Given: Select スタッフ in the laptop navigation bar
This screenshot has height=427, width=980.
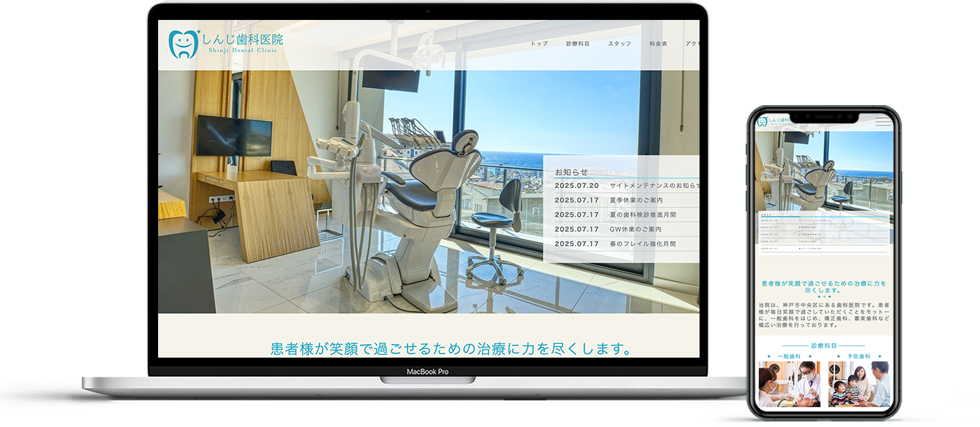Looking at the screenshot, I should [619, 44].
